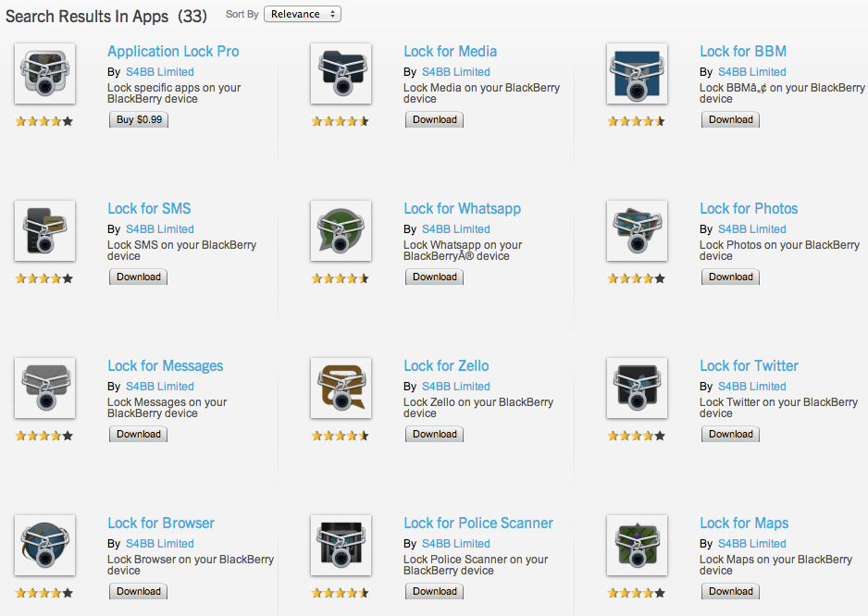Buy Application Lock Pro for $0.99
Viewport: 868px width, 616px height.
pos(139,119)
